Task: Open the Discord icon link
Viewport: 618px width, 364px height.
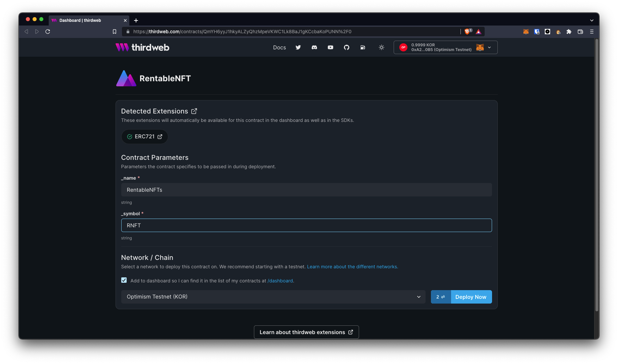Action: click(314, 47)
